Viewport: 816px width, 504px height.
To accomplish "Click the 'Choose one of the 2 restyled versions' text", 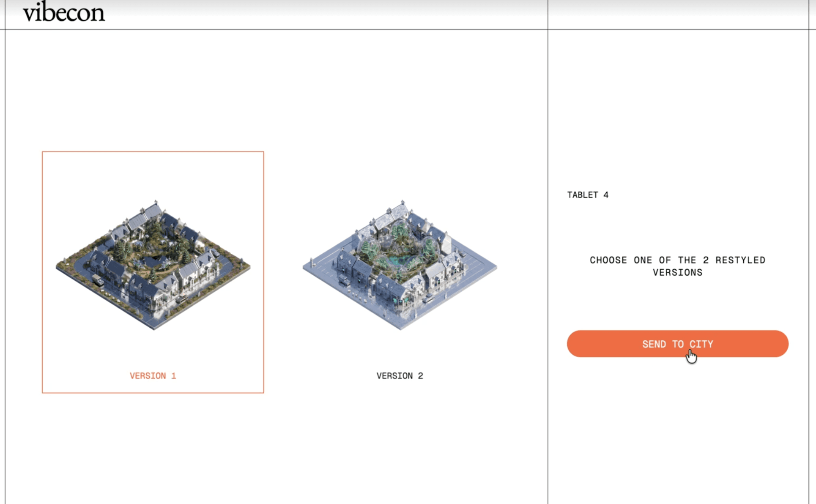I will 677,266.
